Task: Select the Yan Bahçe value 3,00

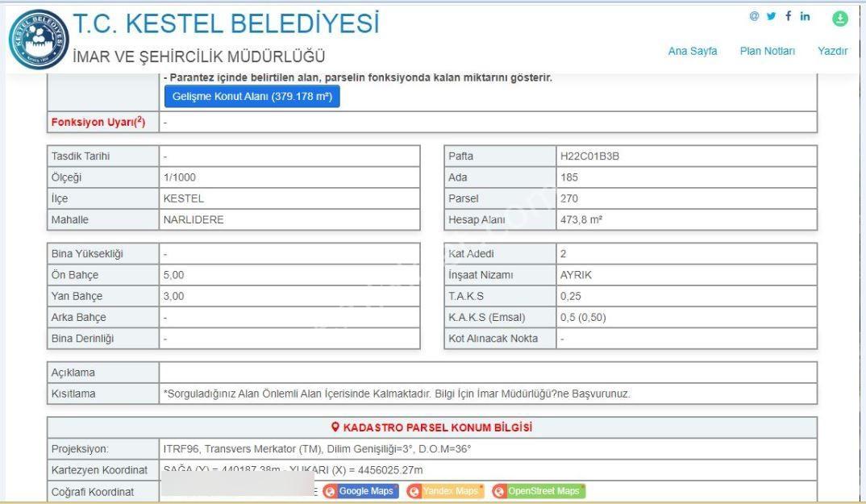Action: click(x=173, y=296)
